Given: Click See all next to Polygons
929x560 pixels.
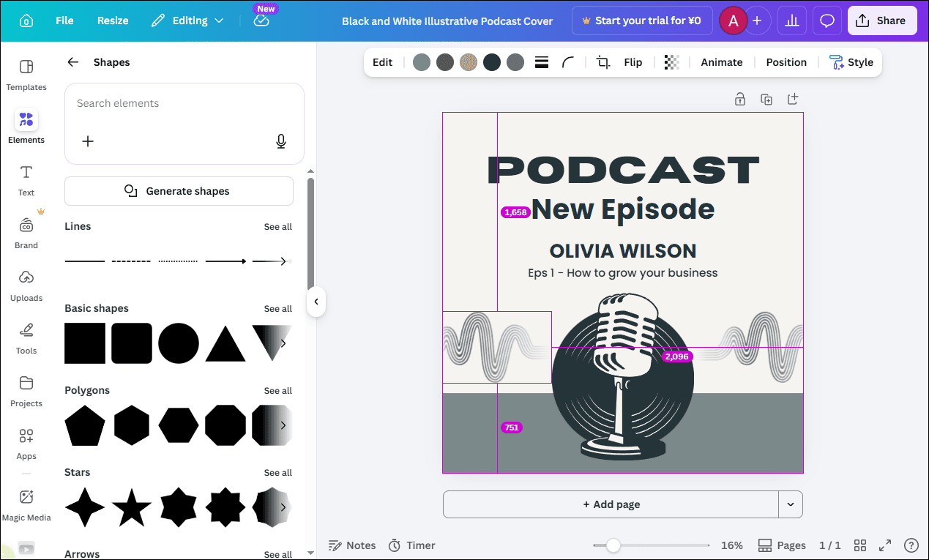Looking at the screenshot, I should [x=277, y=390].
